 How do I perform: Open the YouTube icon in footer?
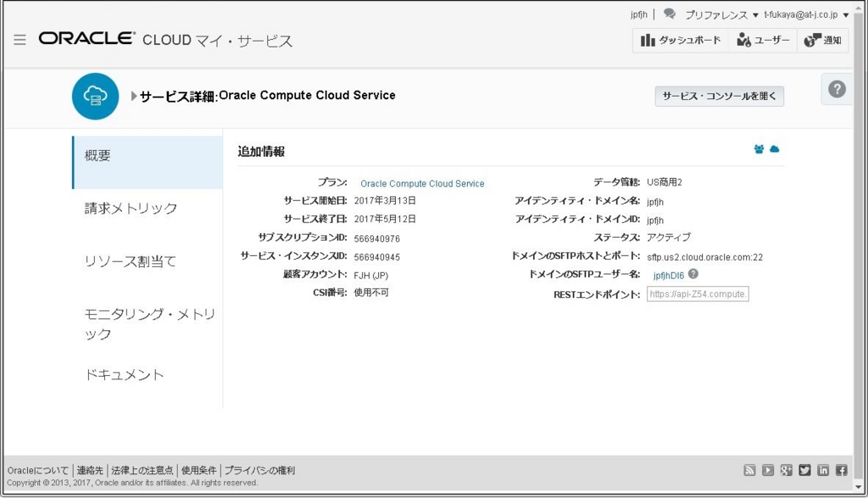point(768,470)
